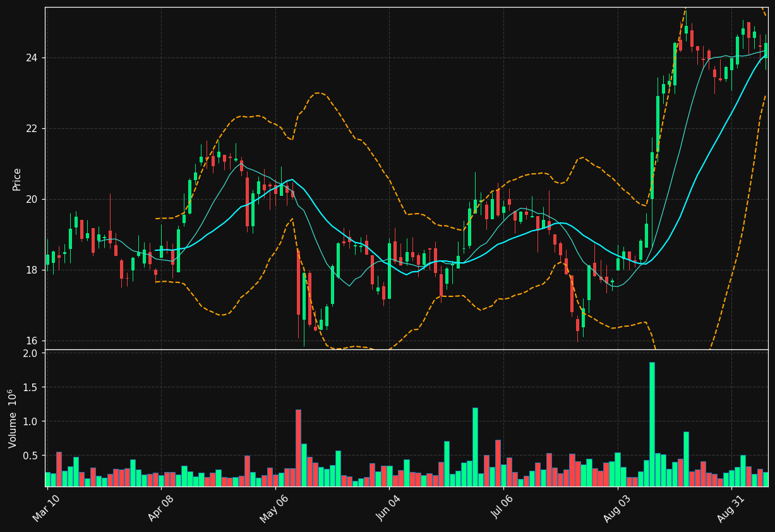Select the 20 price tick label

coord(31,200)
